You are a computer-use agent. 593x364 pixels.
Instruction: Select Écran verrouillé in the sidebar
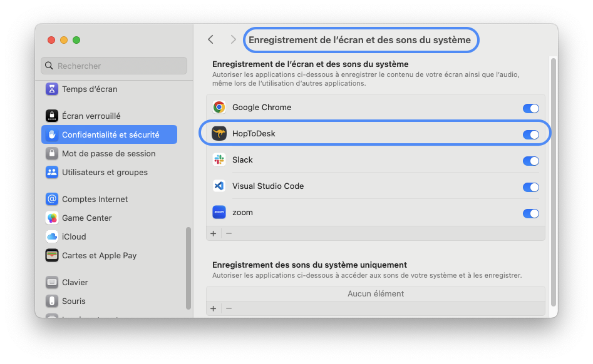91,116
